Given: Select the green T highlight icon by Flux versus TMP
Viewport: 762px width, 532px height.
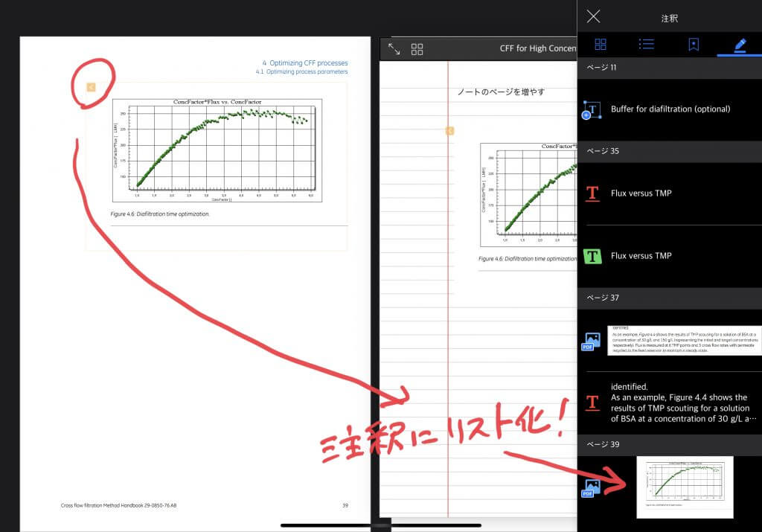Looking at the screenshot, I should coord(592,256).
